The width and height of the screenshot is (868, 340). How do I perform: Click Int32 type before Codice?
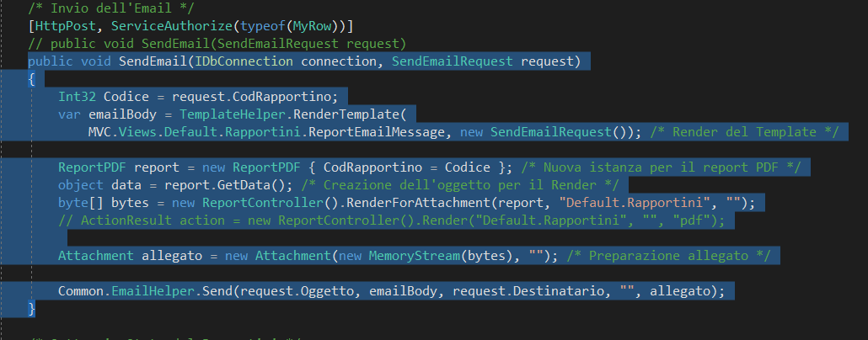coord(77,97)
